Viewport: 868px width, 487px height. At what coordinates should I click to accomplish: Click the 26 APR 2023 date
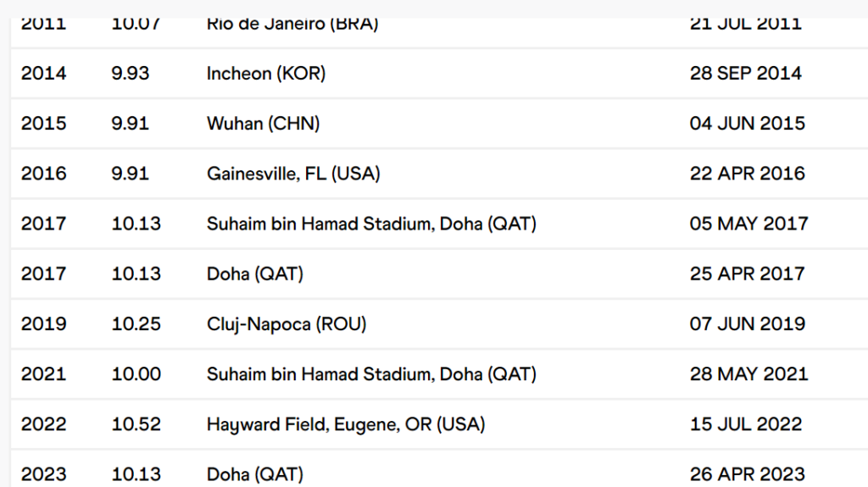click(x=747, y=473)
